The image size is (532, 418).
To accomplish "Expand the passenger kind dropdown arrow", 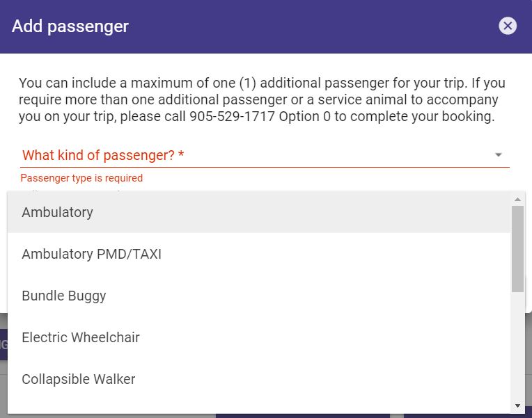I will [498, 155].
